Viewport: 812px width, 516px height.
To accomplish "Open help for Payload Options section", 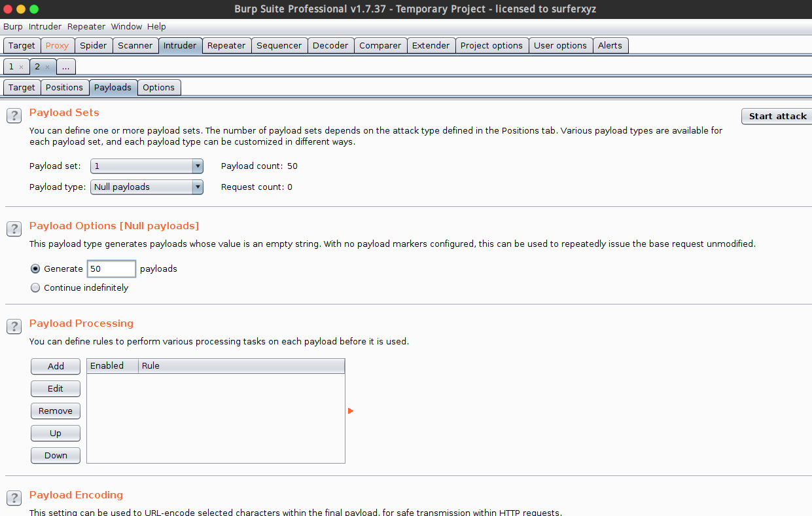I will click(14, 229).
